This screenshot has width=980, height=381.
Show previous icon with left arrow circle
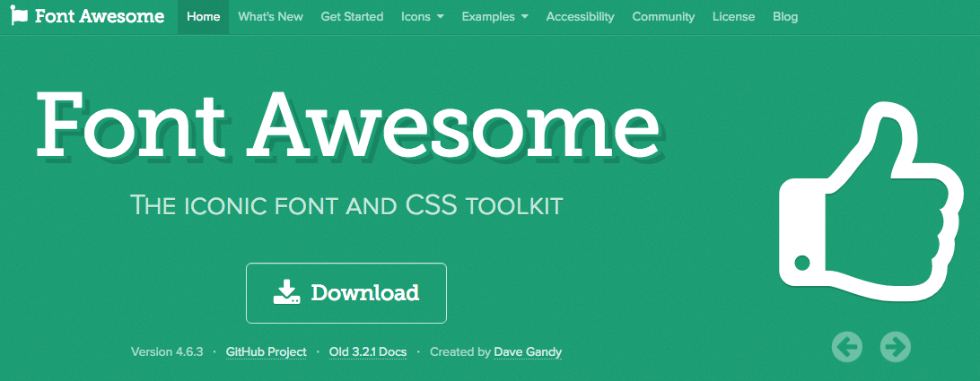click(x=847, y=347)
